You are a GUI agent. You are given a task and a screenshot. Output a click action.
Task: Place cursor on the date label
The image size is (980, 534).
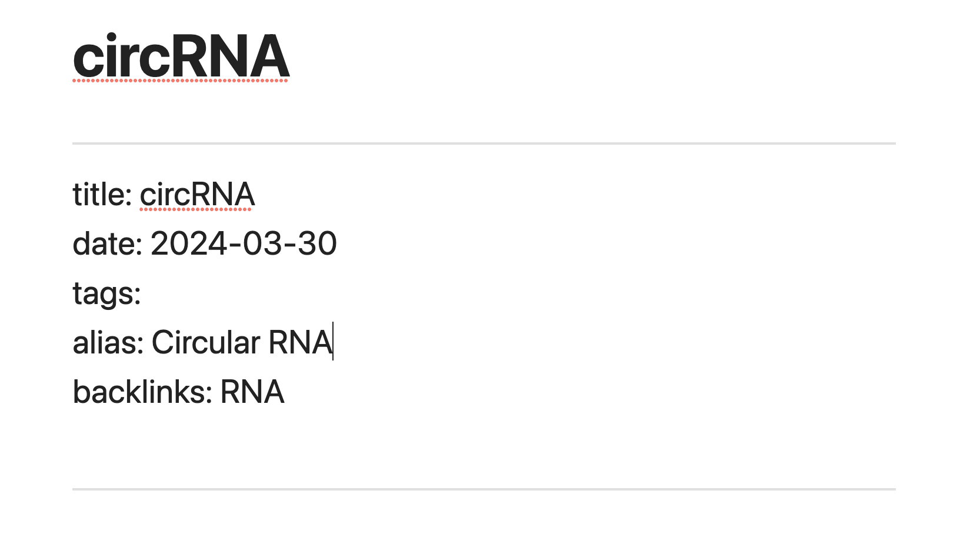click(x=107, y=243)
